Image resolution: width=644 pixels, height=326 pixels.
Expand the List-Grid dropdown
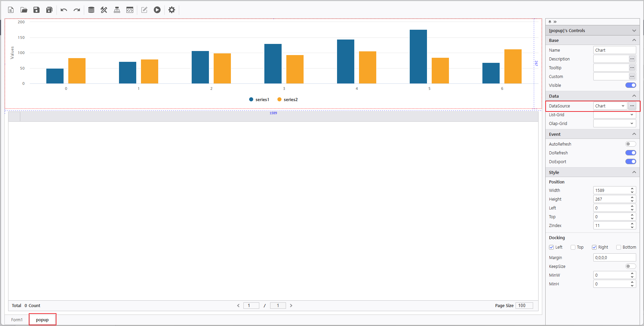coord(614,115)
